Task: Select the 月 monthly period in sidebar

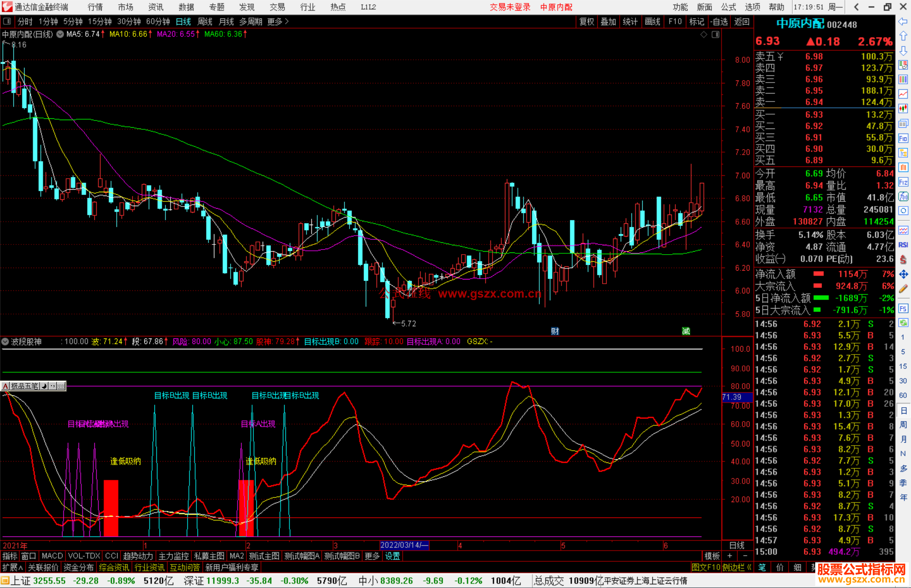Action: [903, 439]
